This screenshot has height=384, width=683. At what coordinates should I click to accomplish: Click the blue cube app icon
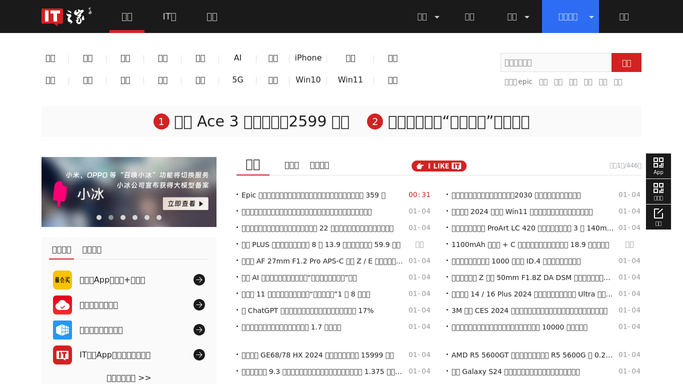point(62,330)
